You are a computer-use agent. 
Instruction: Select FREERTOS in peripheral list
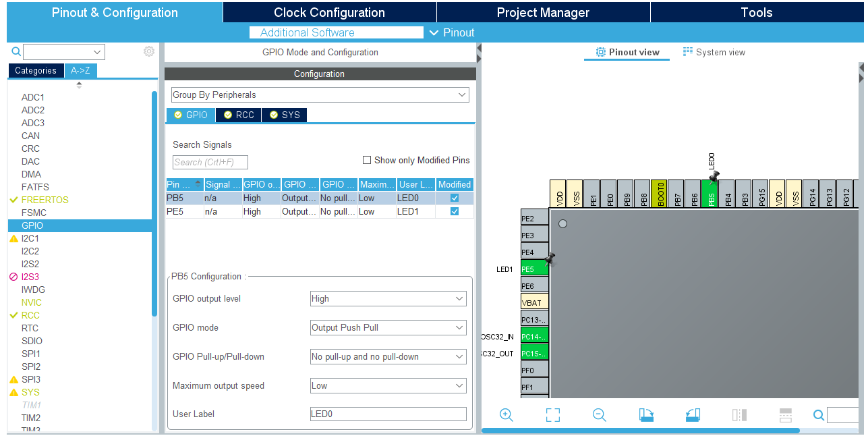click(x=45, y=200)
